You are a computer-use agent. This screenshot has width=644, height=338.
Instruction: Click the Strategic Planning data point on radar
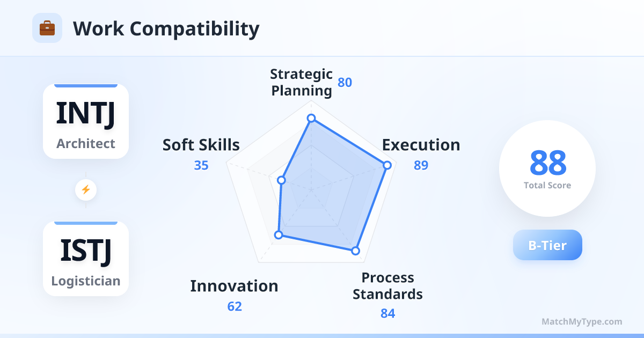[x=311, y=118]
